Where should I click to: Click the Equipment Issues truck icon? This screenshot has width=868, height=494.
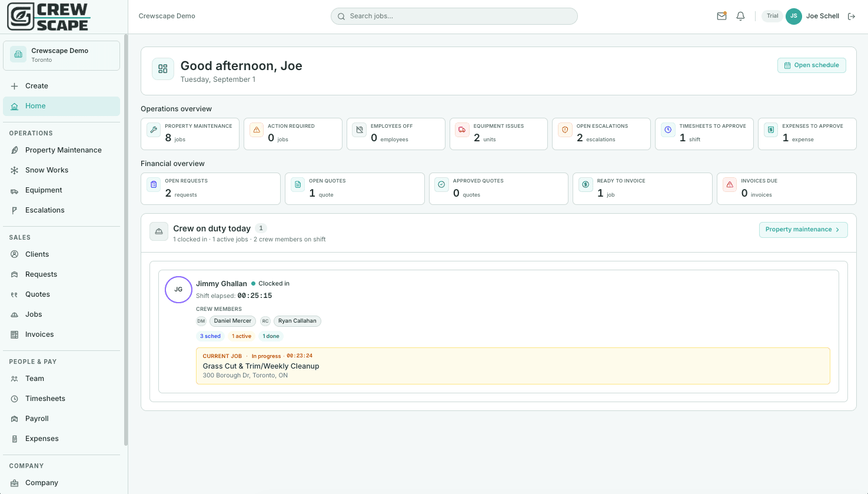coord(463,130)
